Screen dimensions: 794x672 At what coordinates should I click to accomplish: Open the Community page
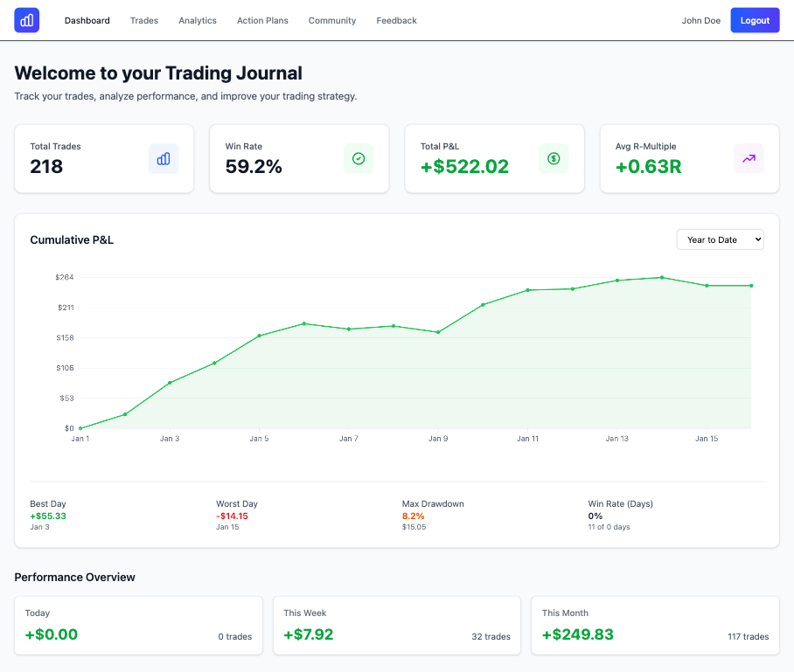coord(331,20)
